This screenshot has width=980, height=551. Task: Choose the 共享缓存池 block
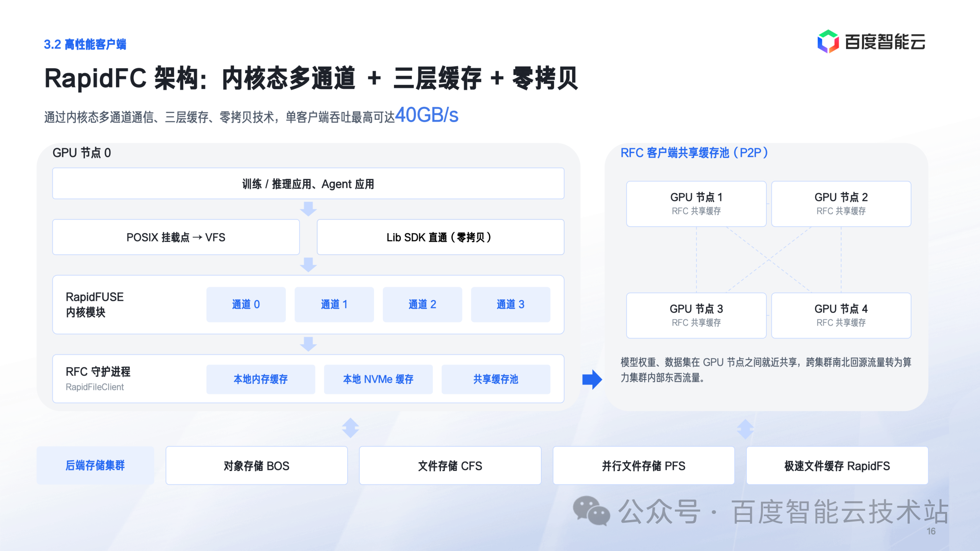coord(496,379)
